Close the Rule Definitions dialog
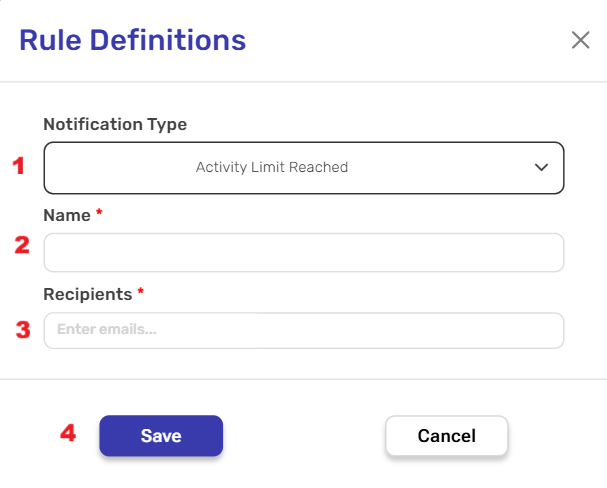This screenshot has height=488, width=607. point(580,40)
